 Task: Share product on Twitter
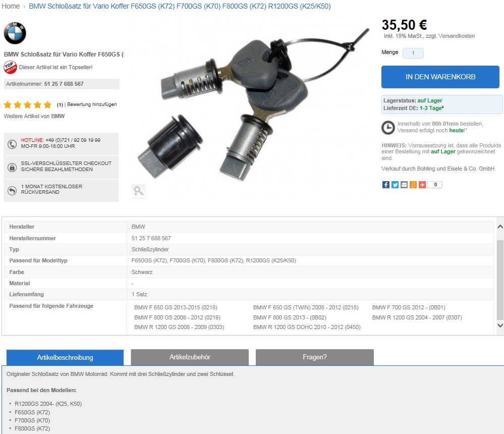[x=395, y=185]
